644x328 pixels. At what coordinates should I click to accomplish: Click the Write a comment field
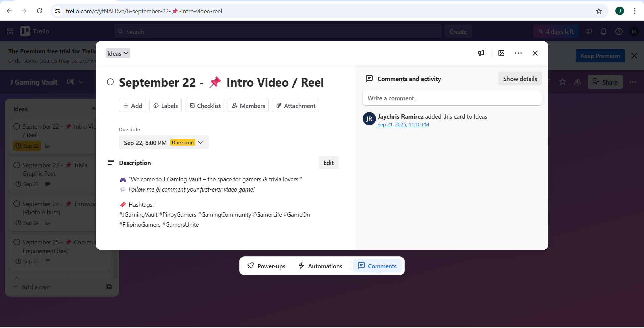click(x=452, y=98)
